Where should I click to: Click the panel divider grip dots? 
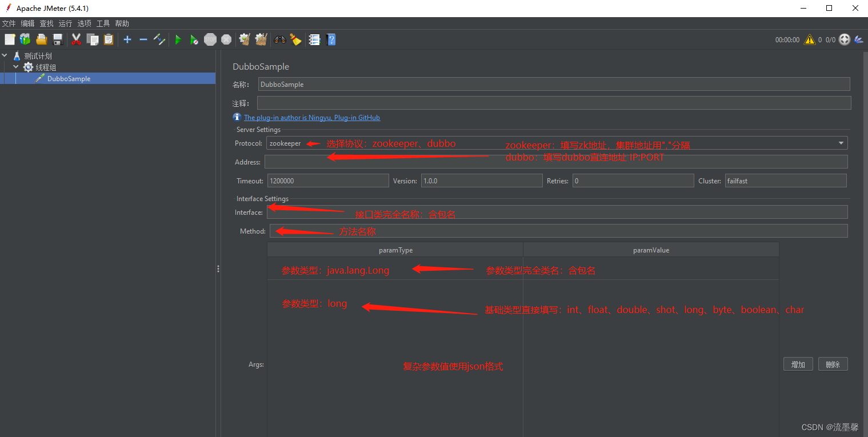point(218,268)
